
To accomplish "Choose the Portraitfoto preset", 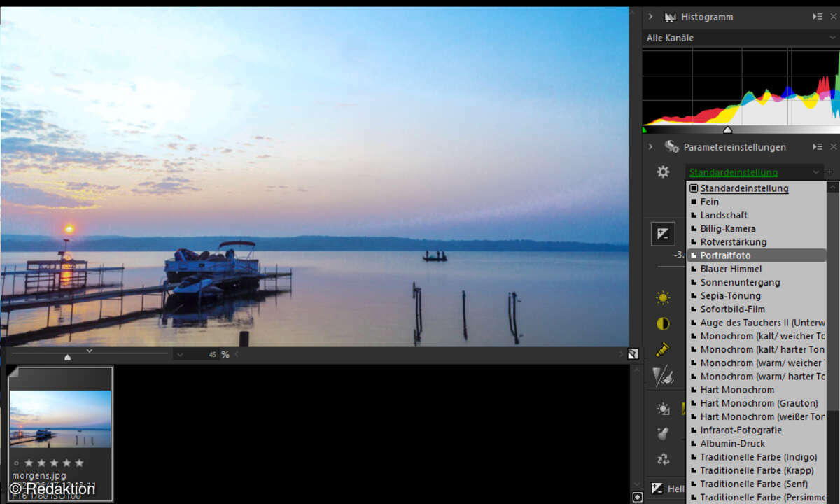I will (x=757, y=255).
